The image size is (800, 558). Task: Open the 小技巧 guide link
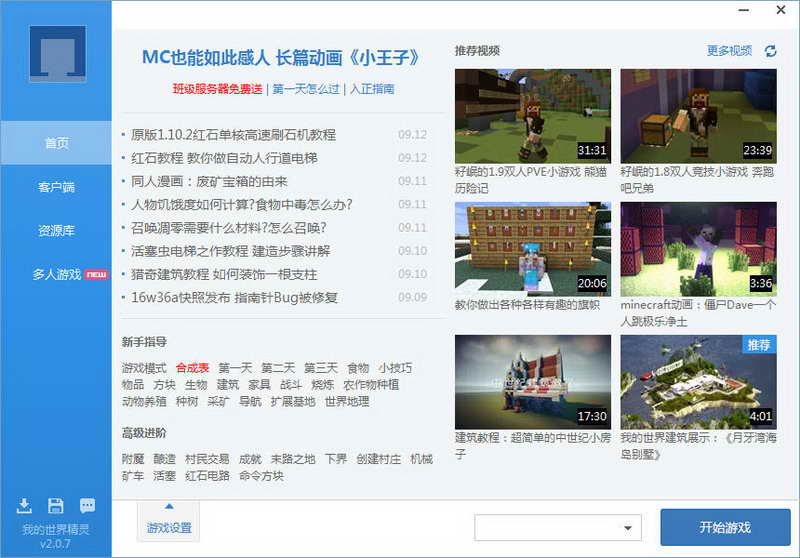[x=395, y=368]
